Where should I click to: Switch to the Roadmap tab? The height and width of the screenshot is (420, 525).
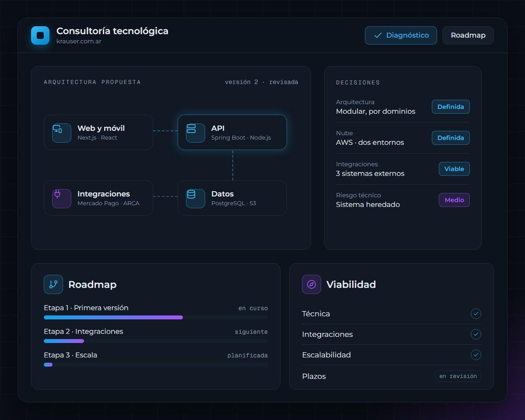coord(468,35)
